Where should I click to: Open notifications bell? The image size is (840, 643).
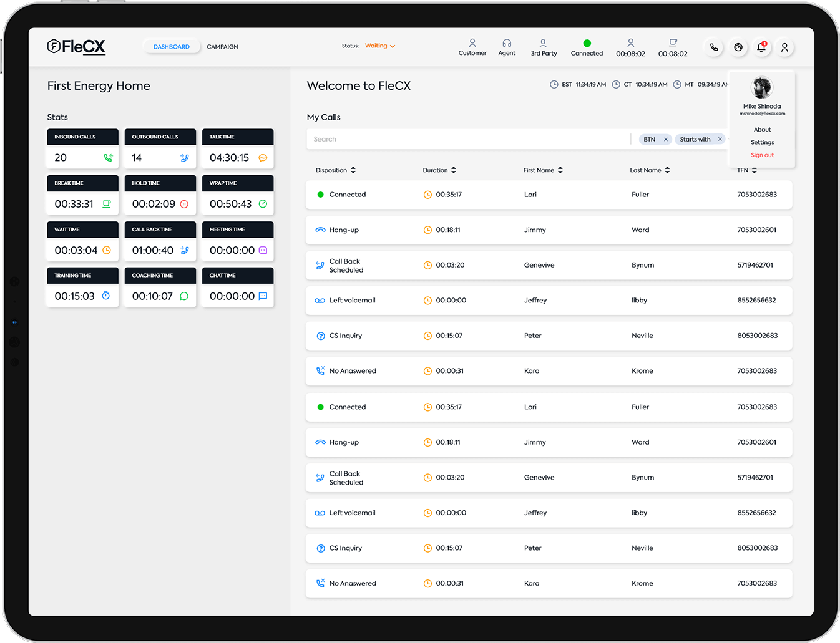(761, 47)
